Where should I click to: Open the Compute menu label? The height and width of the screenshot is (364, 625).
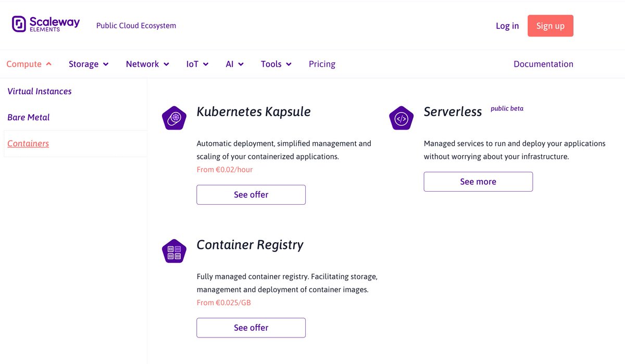(24, 64)
